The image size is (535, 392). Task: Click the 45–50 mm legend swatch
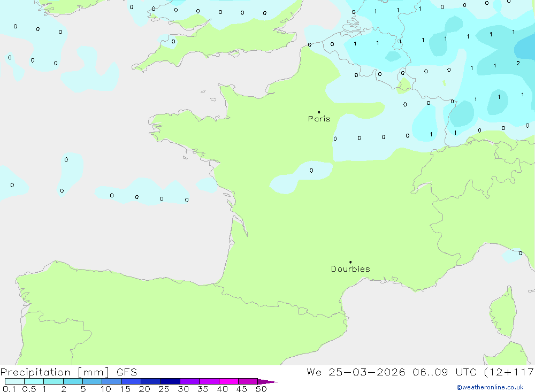[248, 381]
